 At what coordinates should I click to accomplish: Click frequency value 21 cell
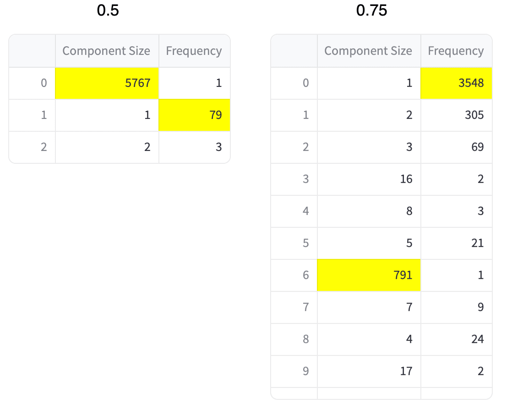(456, 243)
